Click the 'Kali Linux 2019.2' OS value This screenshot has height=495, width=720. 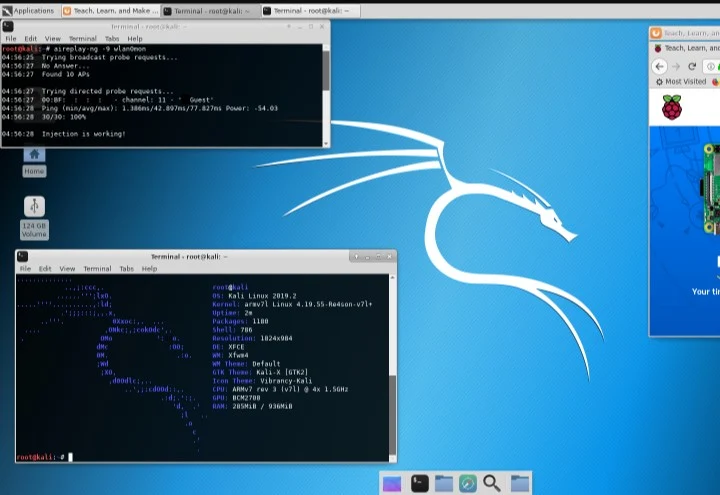(262, 296)
